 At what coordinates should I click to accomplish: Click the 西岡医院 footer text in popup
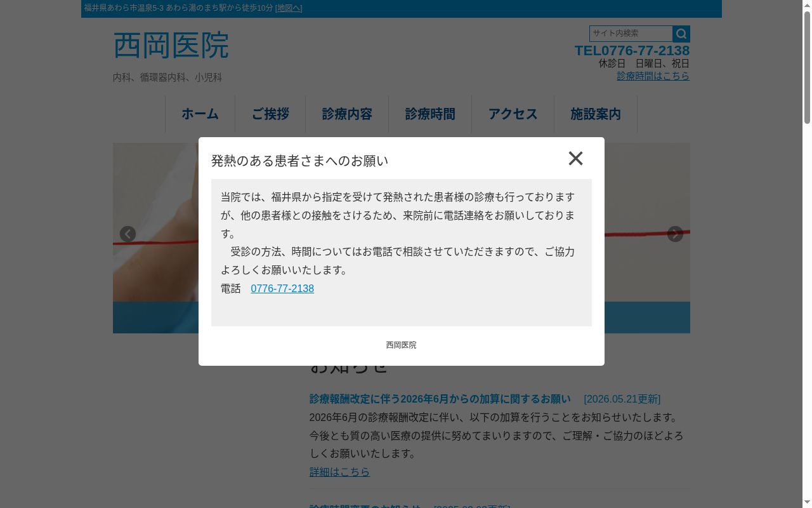pyautogui.click(x=402, y=345)
